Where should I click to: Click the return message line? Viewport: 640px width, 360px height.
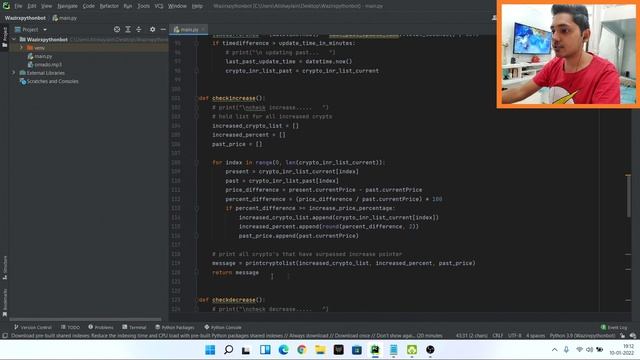click(236, 273)
